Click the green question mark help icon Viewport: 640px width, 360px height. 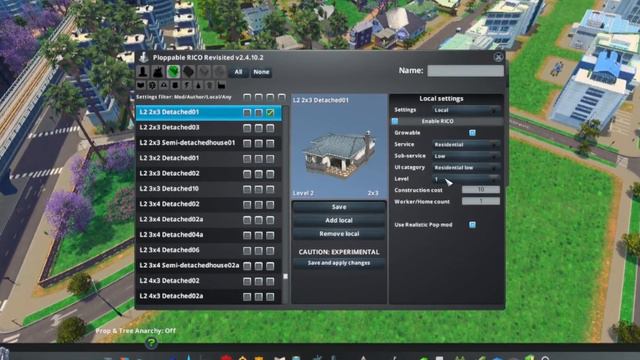[x=151, y=343]
